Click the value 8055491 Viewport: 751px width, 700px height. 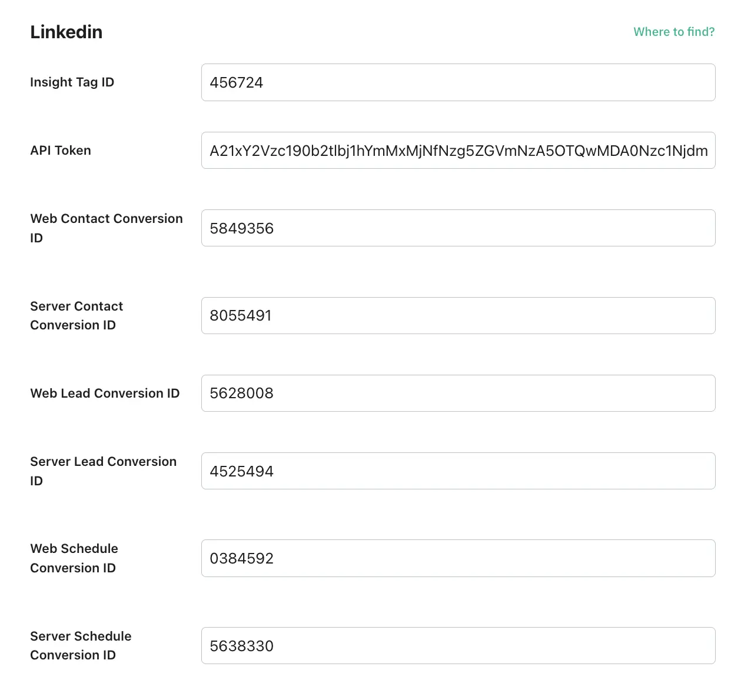point(240,315)
